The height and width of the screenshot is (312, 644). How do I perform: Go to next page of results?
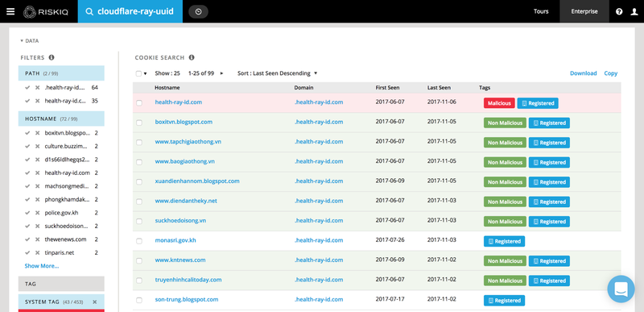(x=222, y=73)
